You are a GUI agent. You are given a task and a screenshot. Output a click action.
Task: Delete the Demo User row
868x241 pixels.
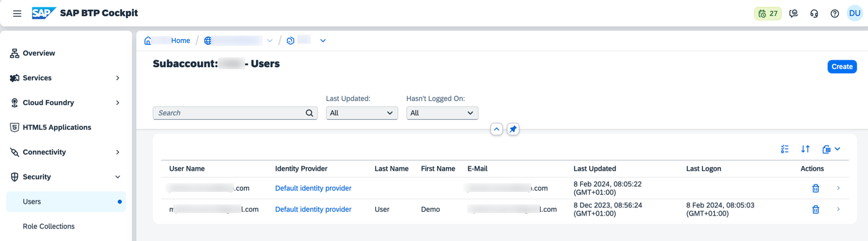tap(816, 209)
